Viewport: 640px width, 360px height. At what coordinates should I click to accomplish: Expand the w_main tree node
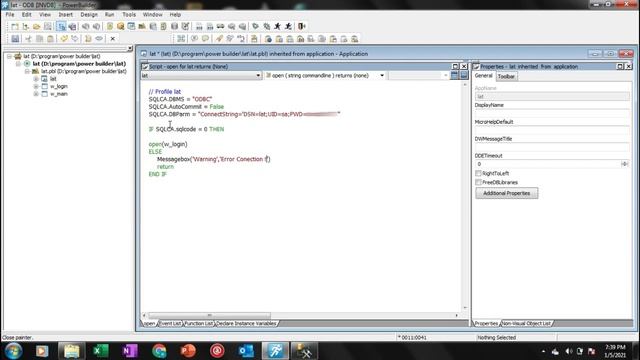coord(36,93)
